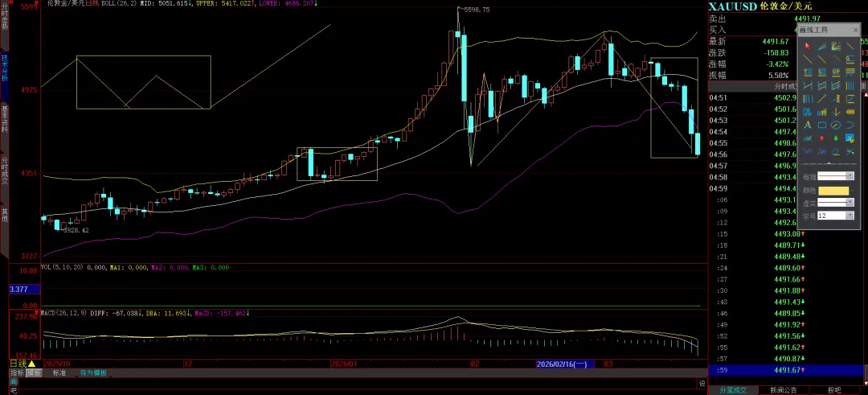Open the 存为模板 save template menu
The image size is (868, 395).
tap(94, 373)
